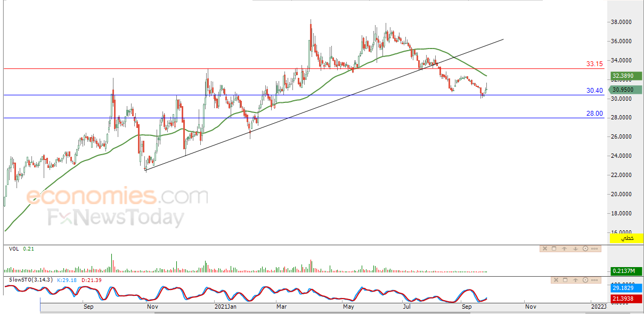Click the Mar time axis label
644x314 pixels.
(x=281, y=307)
